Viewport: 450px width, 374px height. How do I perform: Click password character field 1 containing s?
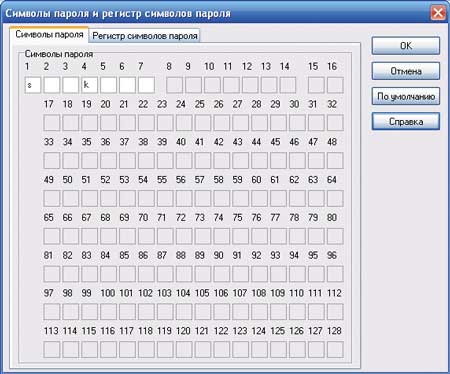click(x=33, y=85)
